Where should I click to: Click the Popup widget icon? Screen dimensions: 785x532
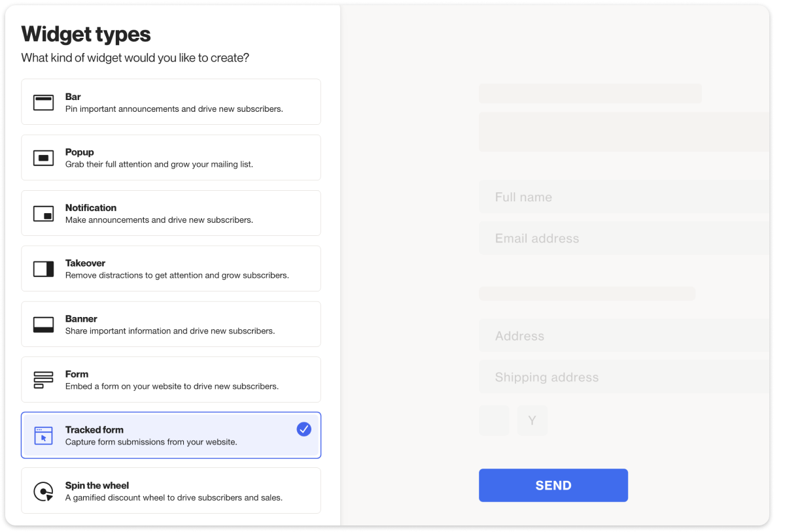tap(43, 158)
